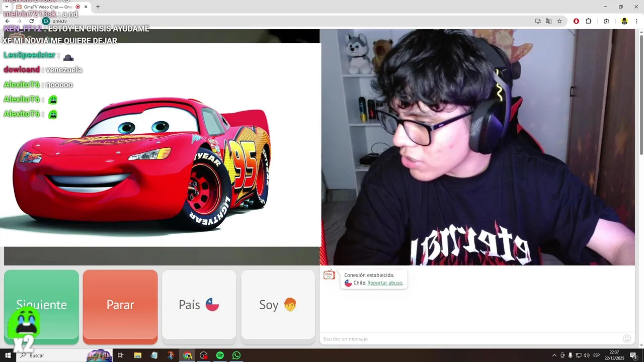Click the translate page icon
This screenshot has width=644, height=362.
pos(548,21)
